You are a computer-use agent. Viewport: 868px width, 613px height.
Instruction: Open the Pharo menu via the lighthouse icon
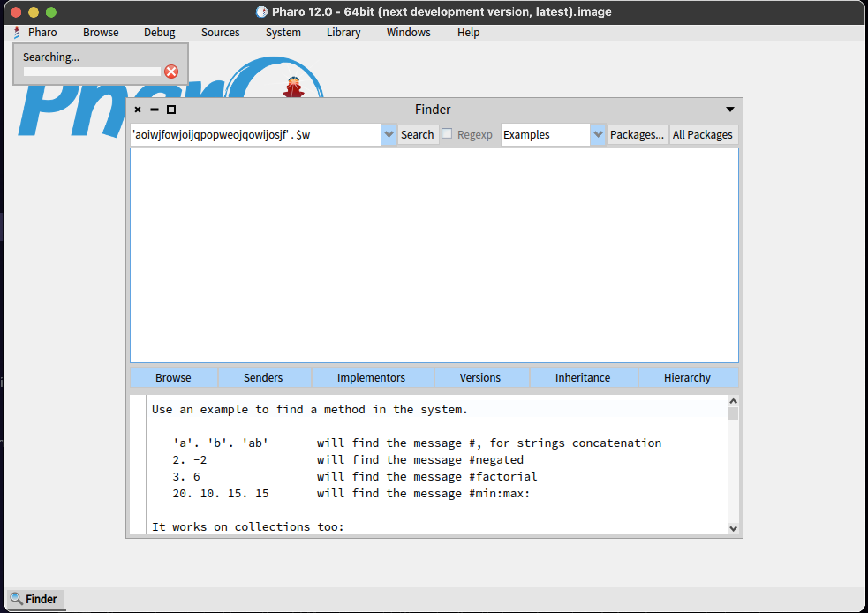[16, 32]
